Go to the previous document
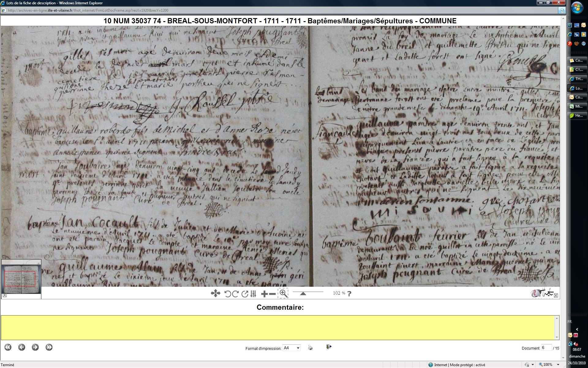The width and height of the screenshot is (588, 368). (x=21, y=347)
